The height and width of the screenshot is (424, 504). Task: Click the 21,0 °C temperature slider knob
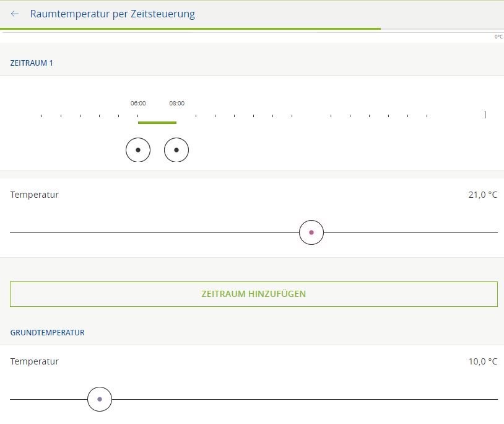point(311,232)
